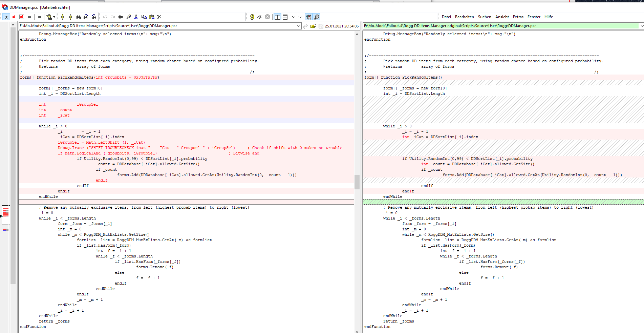Viewport: 644px width, 333px height.
Task: Click the scissors Cut icon
Action: tap(136, 17)
